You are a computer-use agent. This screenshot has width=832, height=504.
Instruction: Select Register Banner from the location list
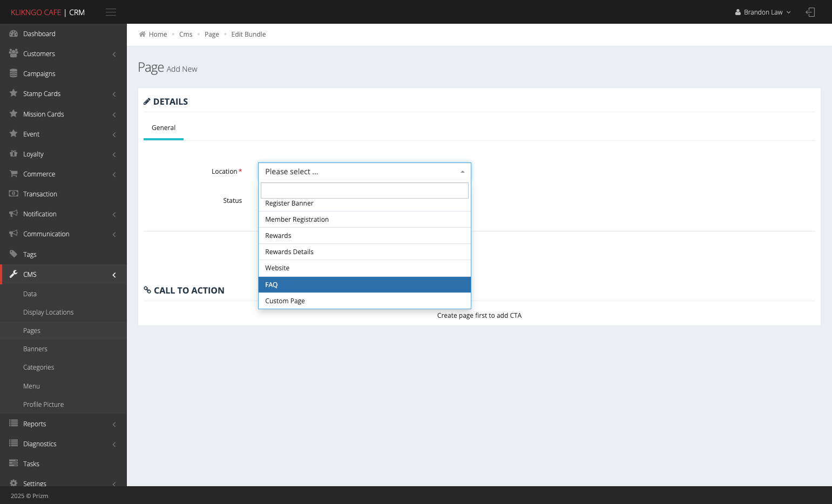364,203
